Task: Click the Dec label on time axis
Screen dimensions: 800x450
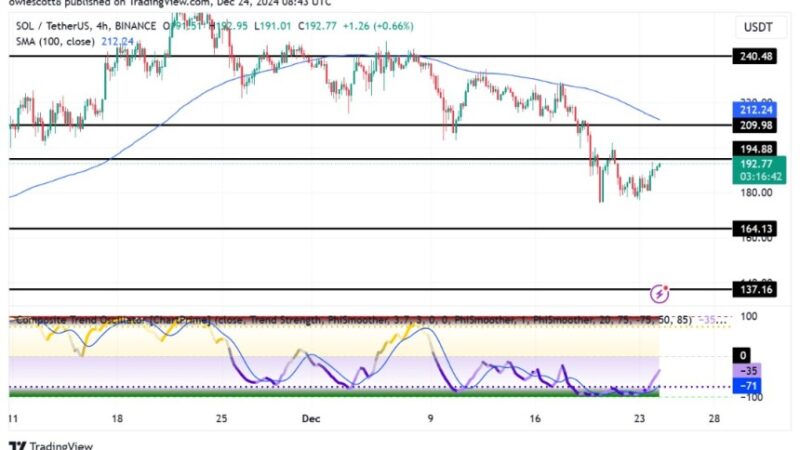Action: pyautogui.click(x=311, y=419)
